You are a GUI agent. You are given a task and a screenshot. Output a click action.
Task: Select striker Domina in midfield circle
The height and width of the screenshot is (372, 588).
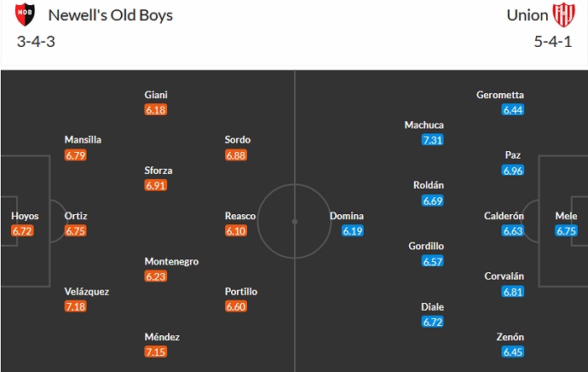347,216
